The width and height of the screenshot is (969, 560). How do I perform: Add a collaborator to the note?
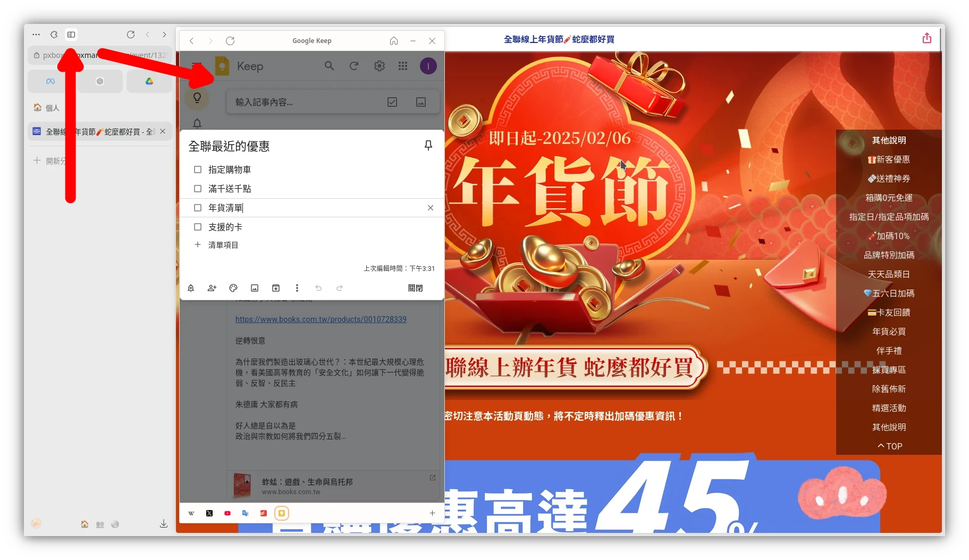coord(212,288)
